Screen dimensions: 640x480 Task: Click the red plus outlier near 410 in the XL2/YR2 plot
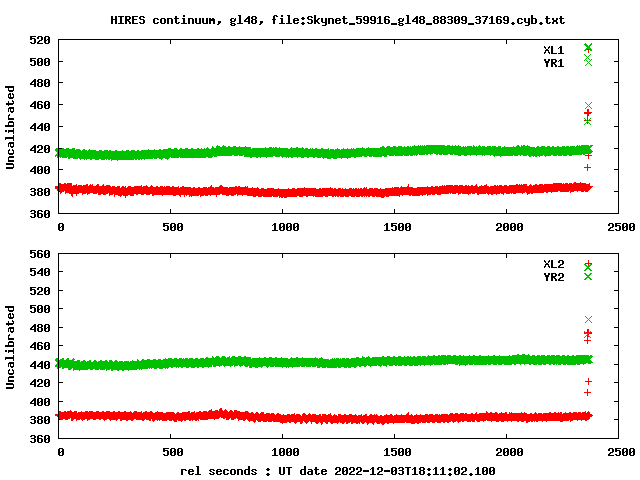click(587, 393)
